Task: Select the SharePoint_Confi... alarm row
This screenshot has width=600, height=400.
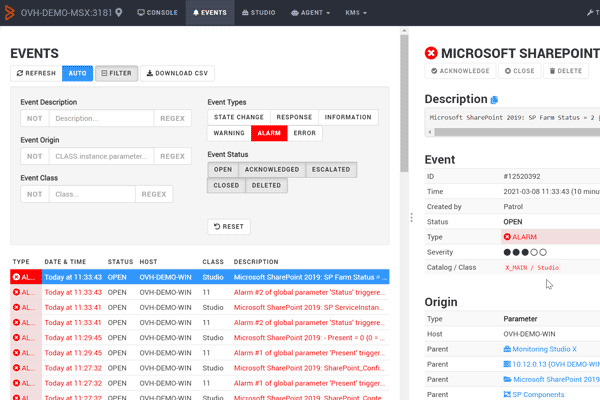Action: point(200,368)
